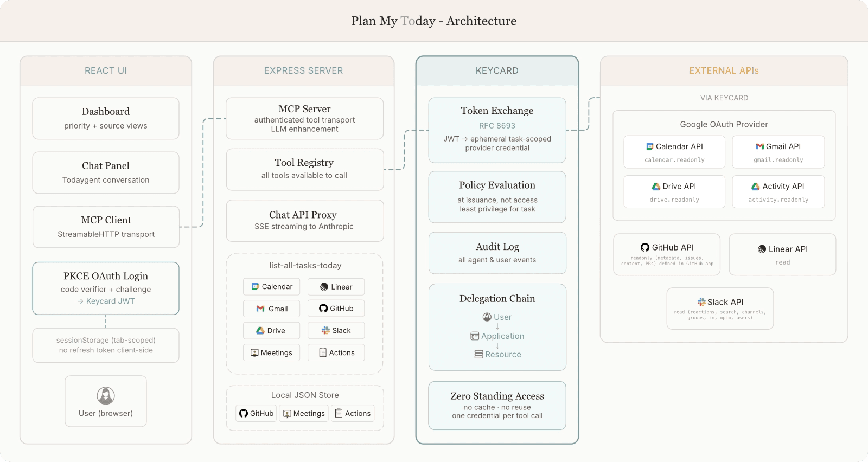Select the EXPRESS SERVER column header
868x462 pixels.
tap(303, 71)
